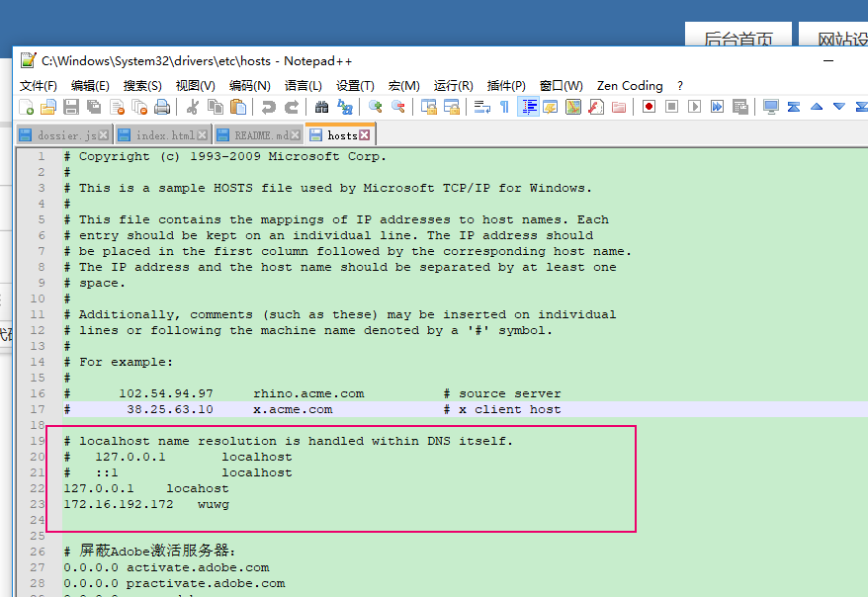
Task: Click the Zoom In magnifier icon
Action: 375,107
